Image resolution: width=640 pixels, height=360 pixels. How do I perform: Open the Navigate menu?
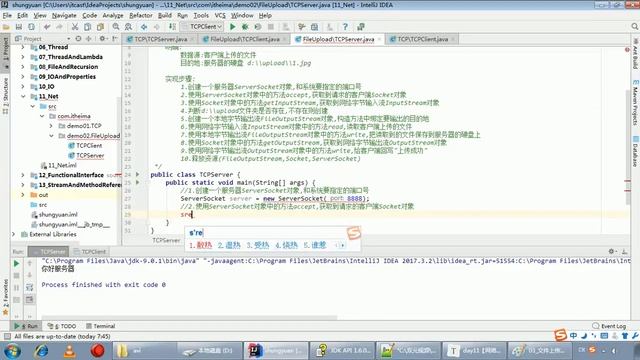pos(64,15)
